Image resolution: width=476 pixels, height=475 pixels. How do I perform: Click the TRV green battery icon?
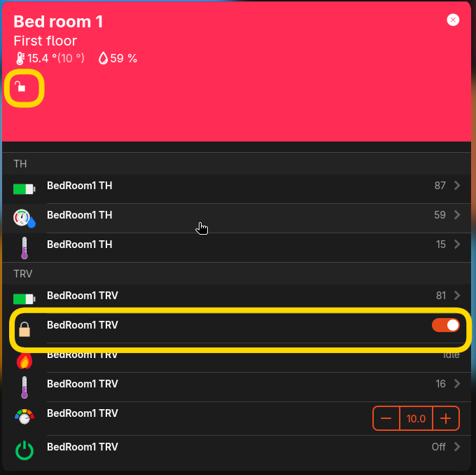pyautogui.click(x=24, y=298)
